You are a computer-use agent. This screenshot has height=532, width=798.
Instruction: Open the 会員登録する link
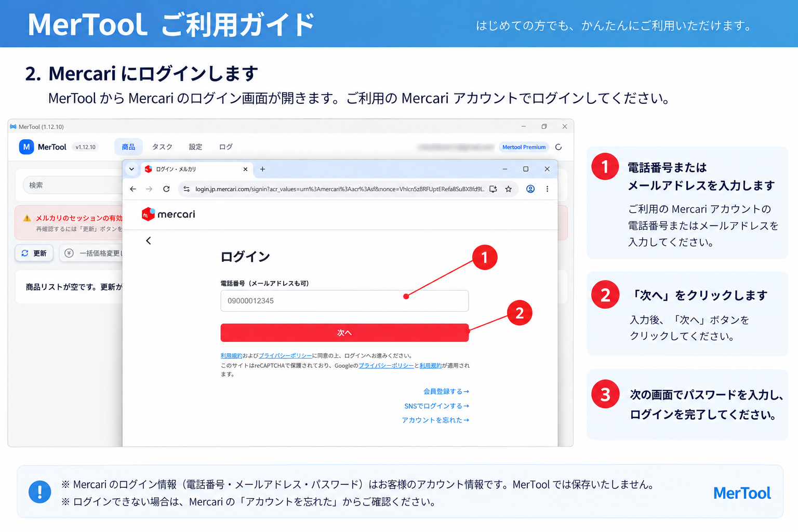[x=446, y=391]
